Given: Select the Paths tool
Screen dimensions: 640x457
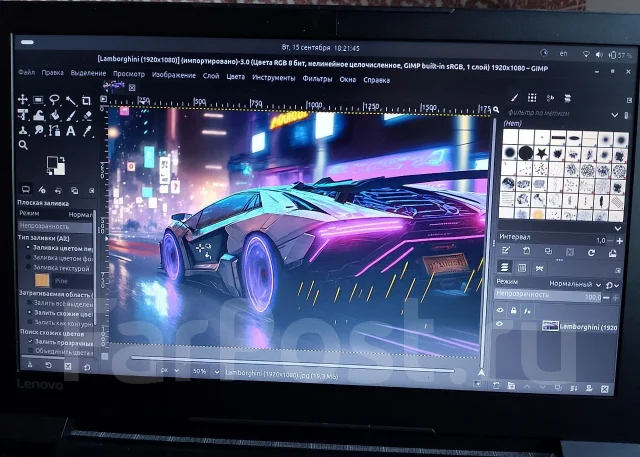Looking at the screenshot, I should [x=55, y=131].
